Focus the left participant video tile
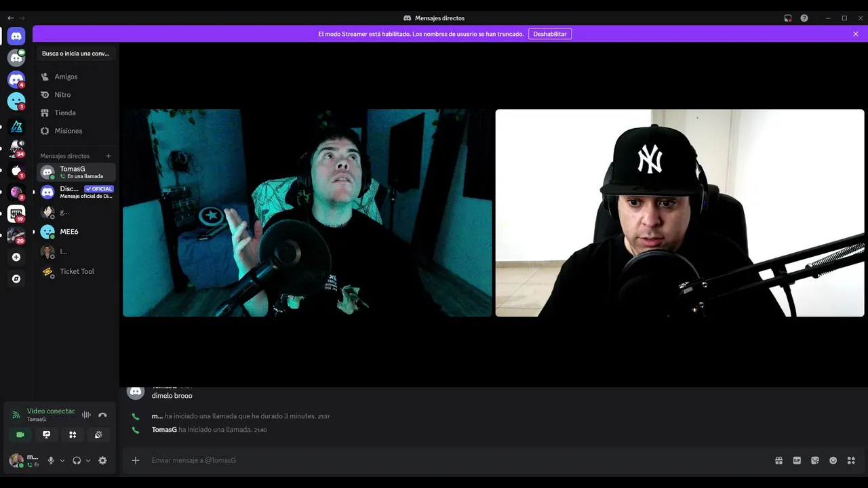Image resolution: width=868 pixels, height=488 pixels. pos(307,213)
